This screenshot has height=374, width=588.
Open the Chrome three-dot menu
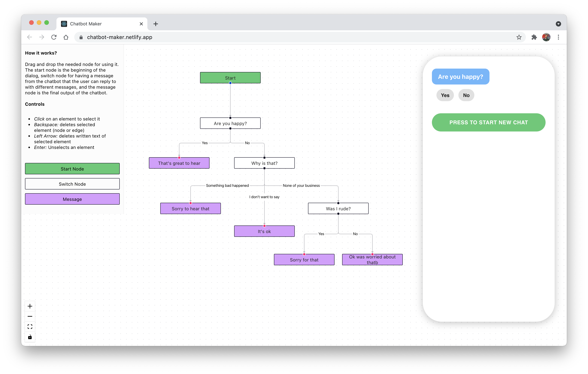pyautogui.click(x=558, y=37)
